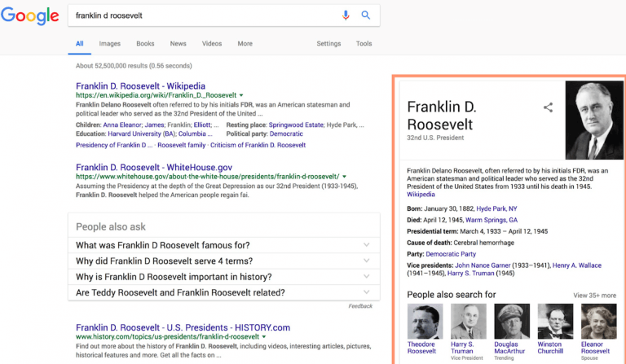Open search Settings menu

[328, 43]
